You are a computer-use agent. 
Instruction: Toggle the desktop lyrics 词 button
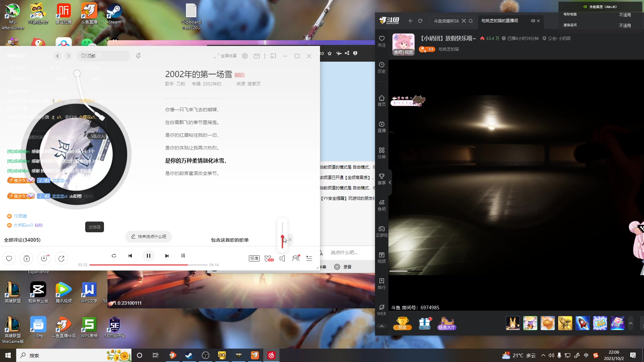tap(183, 256)
